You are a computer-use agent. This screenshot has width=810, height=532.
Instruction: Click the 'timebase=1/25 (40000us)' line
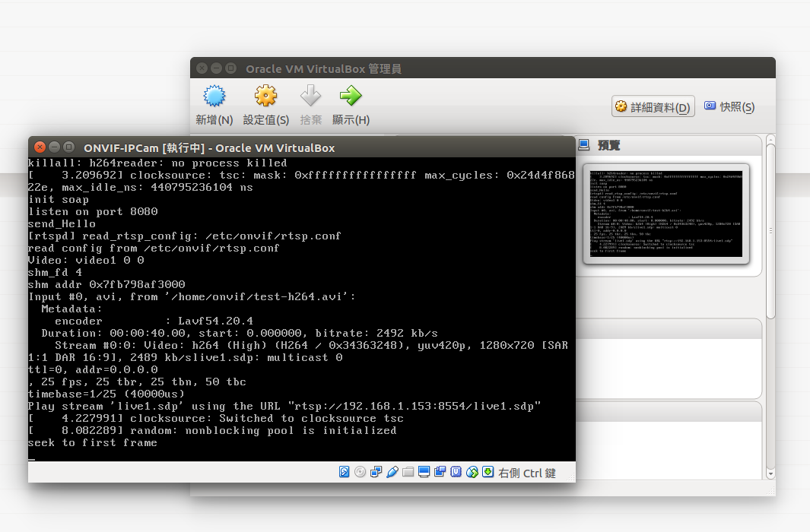coord(106,394)
